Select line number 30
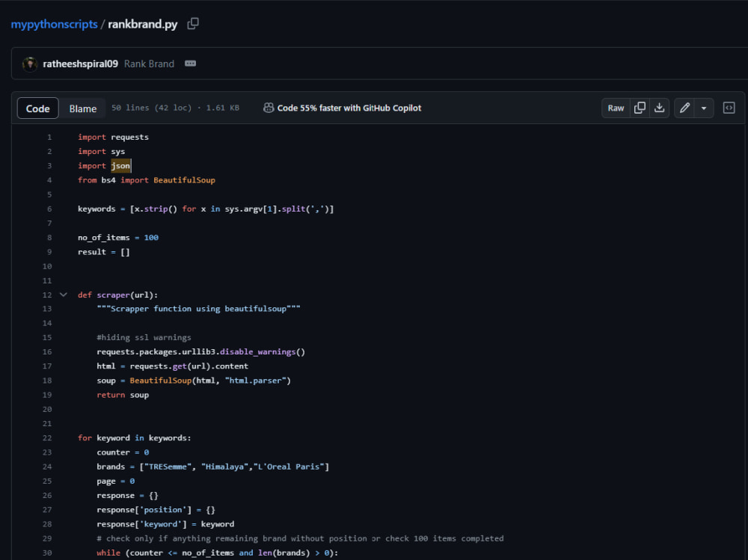 point(46,553)
